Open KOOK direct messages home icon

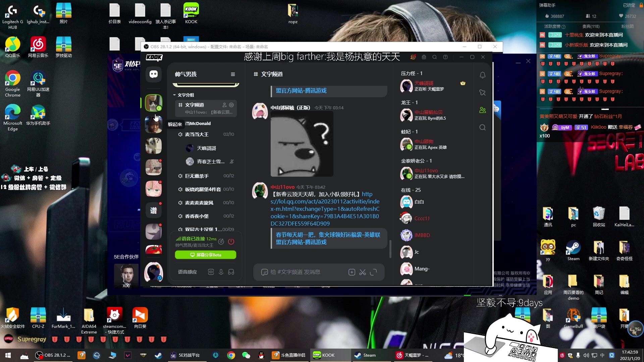(x=154, y=74)
